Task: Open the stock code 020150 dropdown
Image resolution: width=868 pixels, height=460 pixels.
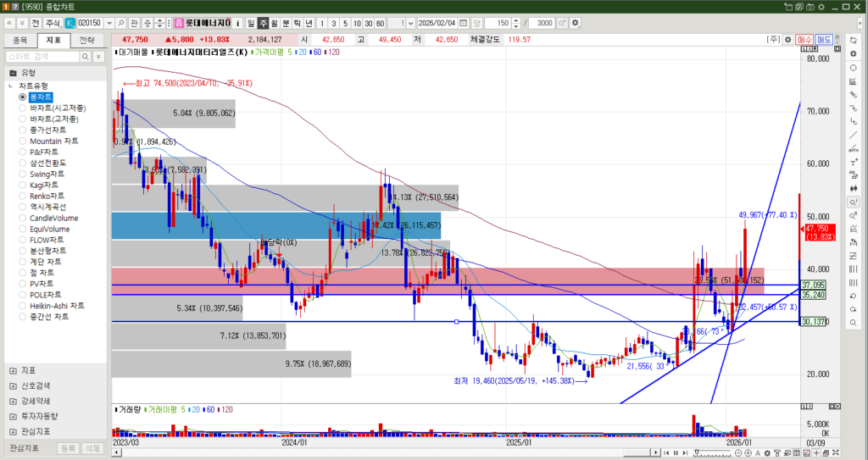Action: [108, 23]
